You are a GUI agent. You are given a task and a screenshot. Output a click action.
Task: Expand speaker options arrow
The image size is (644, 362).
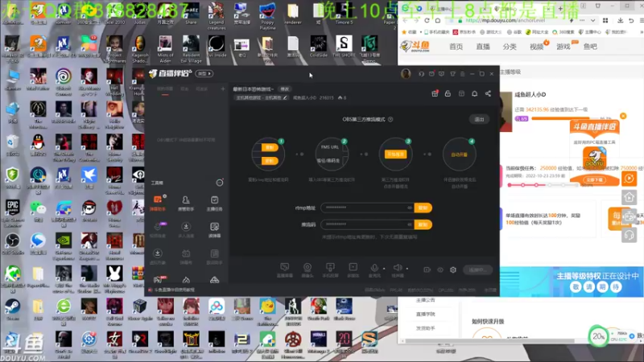point(407,269)
